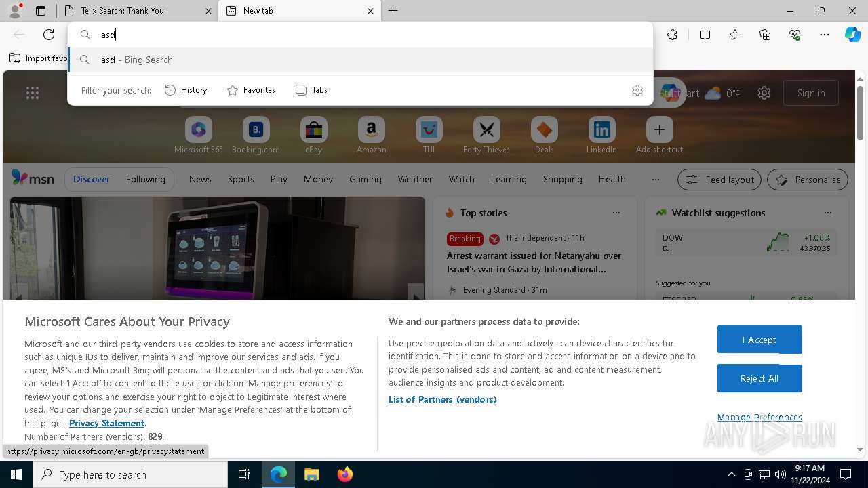Viewport: 868px width, 488px height.
Task: Open a new browser tab
Action: 393,11
